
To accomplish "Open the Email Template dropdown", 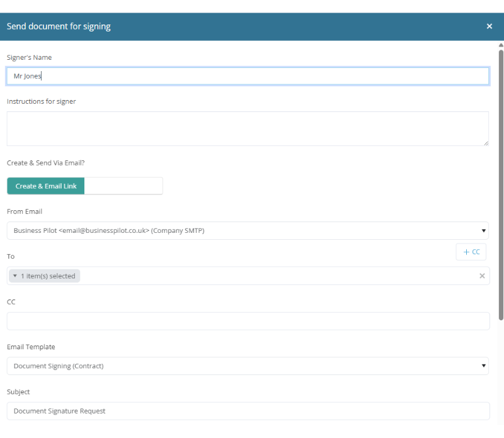I will click(x=248, y=366).
